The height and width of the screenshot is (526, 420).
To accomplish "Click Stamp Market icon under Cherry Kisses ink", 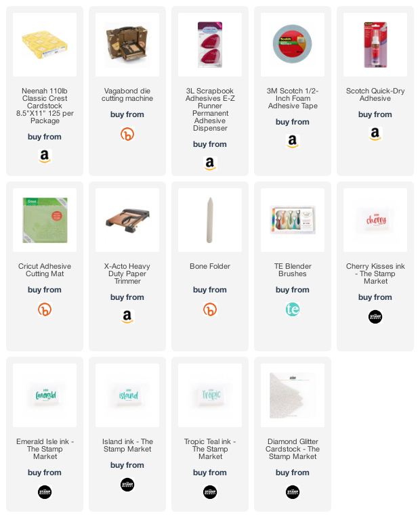I will coord(375,317).
